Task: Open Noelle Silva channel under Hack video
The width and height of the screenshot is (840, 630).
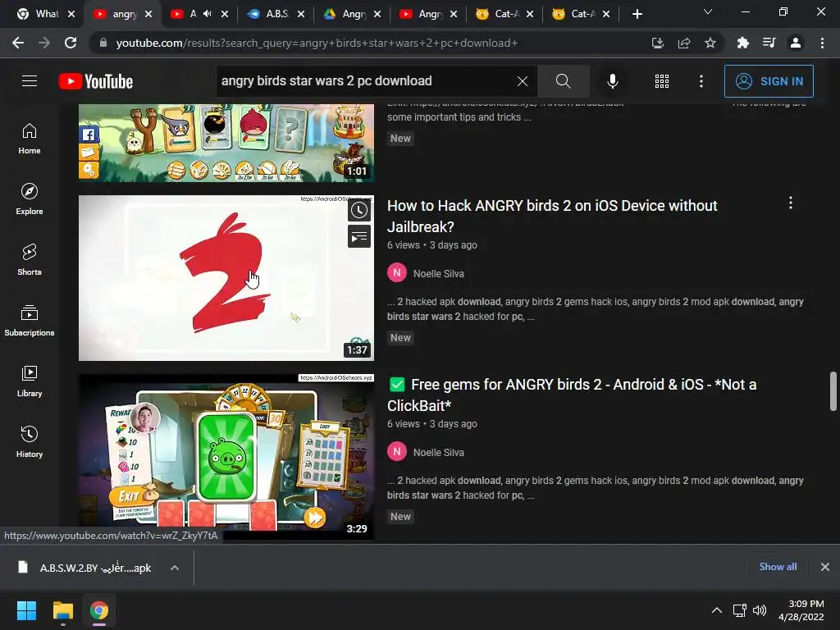Action: coord(438,273)
